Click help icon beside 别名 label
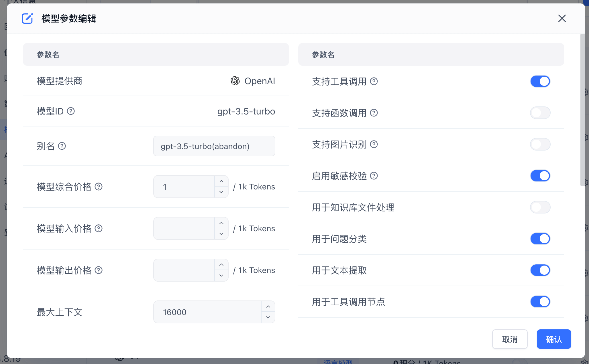This screenshot has width=589, height=364. 62,146
